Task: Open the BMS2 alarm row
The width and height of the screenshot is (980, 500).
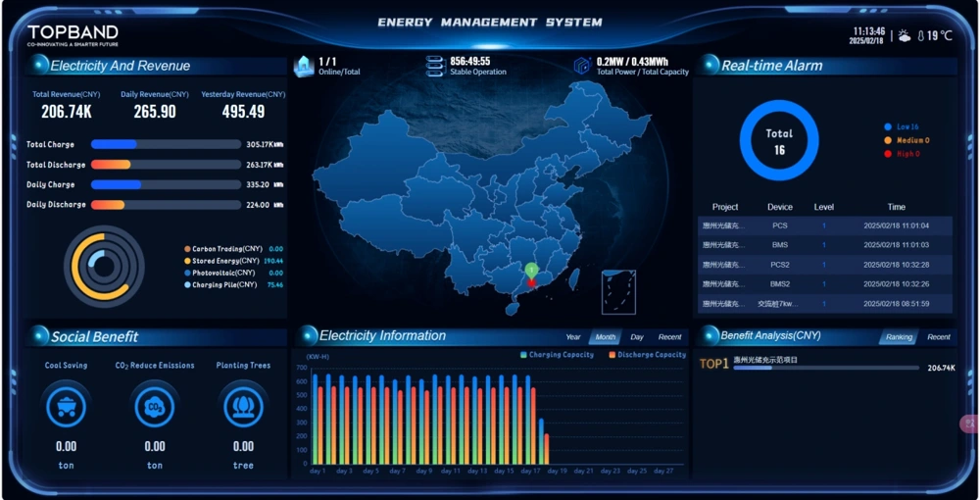Action: point(825,283)
